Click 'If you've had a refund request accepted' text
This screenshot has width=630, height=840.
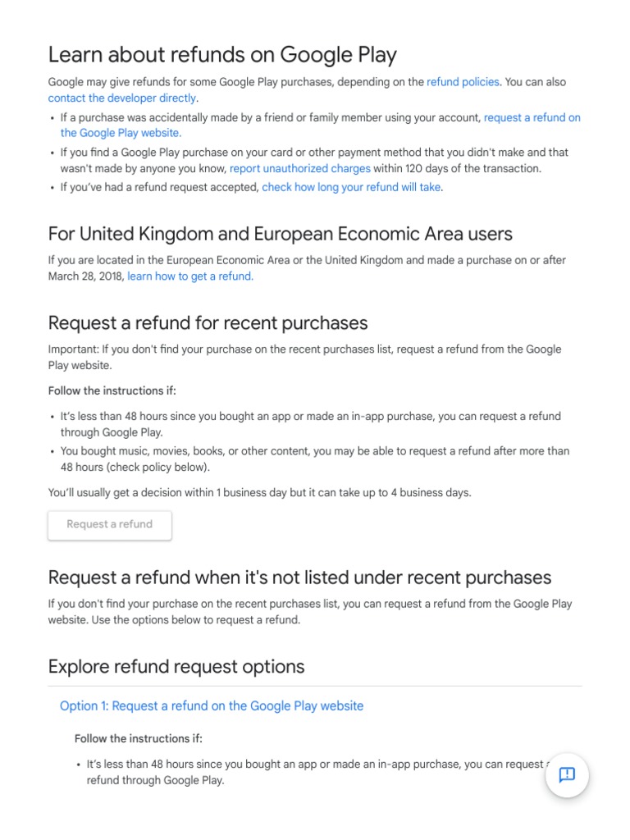[160, 187]
